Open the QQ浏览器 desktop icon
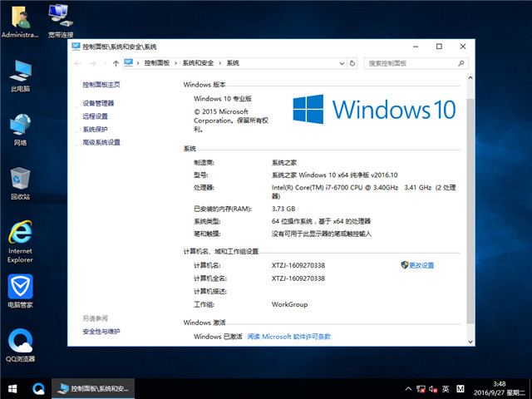This screenshot has width=532, height=399. point(20,345)
